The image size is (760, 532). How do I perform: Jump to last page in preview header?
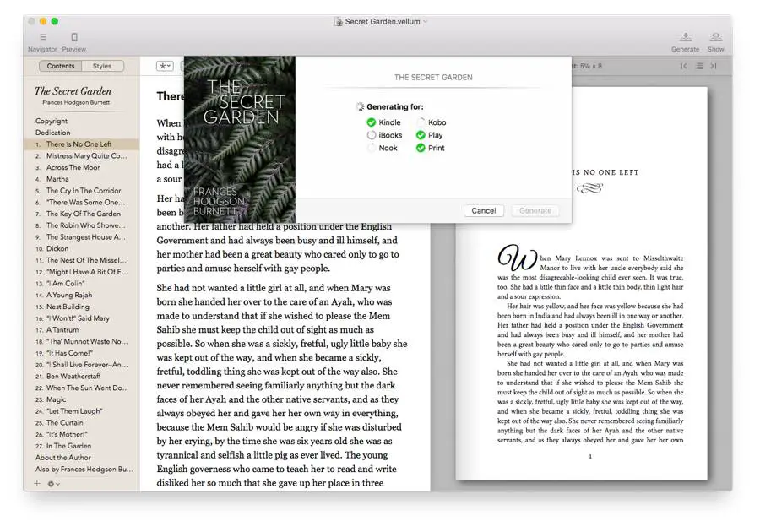[714, 66]
